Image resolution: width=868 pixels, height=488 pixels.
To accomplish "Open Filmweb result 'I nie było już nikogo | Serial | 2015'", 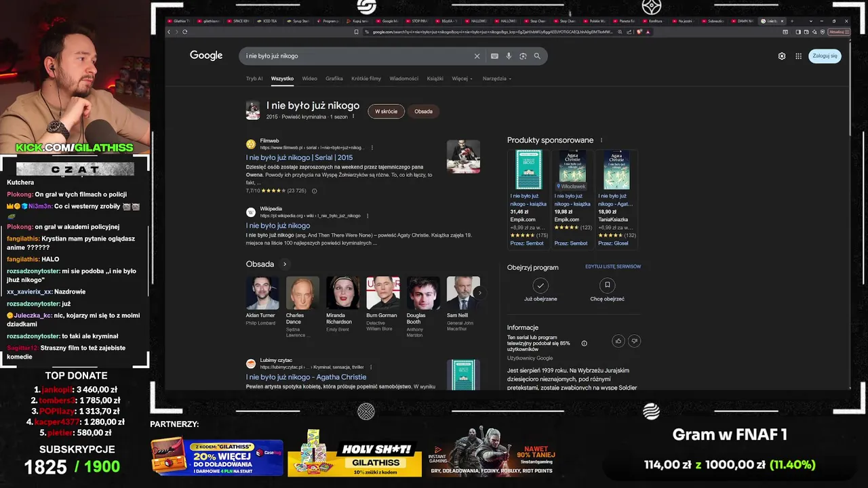I will [x=299, y=157].
